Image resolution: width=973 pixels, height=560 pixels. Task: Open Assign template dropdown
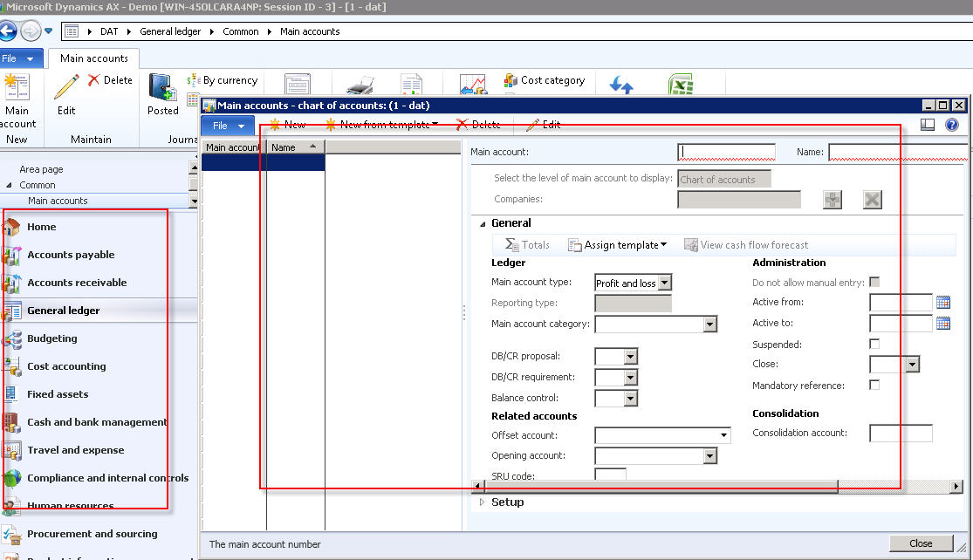tap(618, 245)
